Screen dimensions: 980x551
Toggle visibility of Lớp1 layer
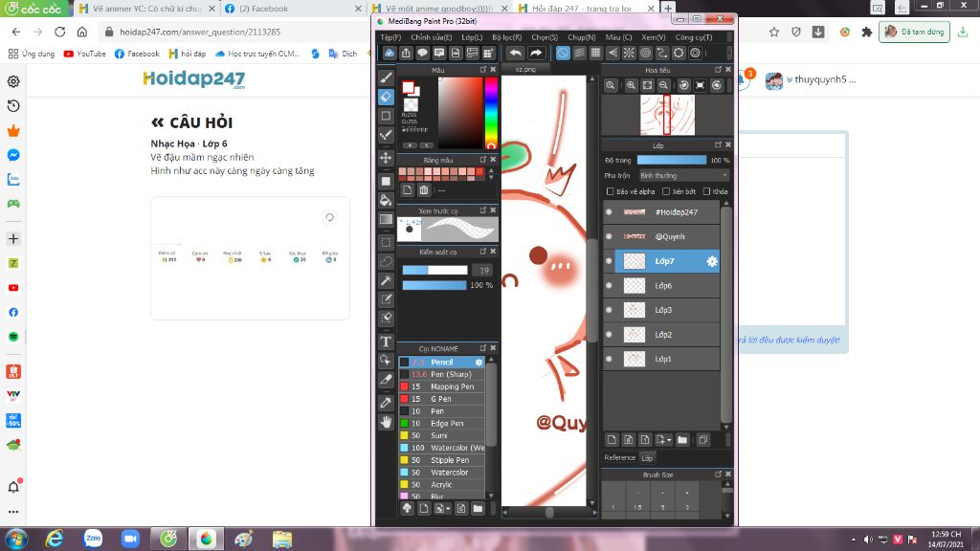click(x=609, y=360)
